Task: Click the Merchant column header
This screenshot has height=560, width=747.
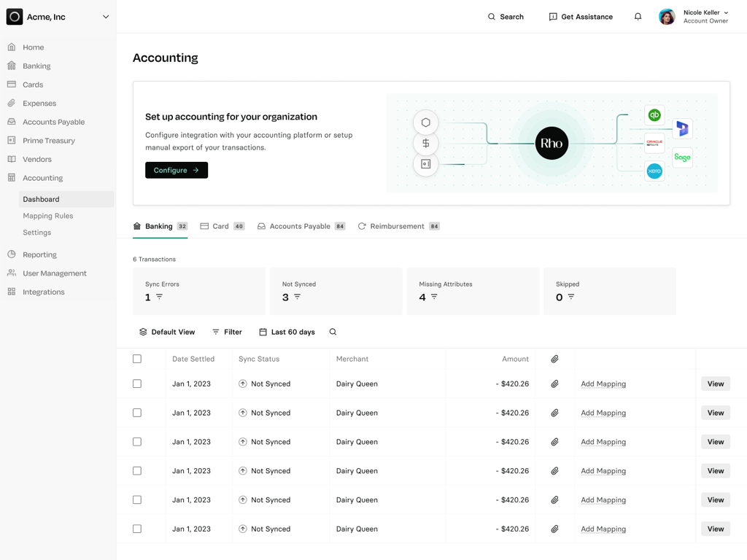Action: [352, 359]
